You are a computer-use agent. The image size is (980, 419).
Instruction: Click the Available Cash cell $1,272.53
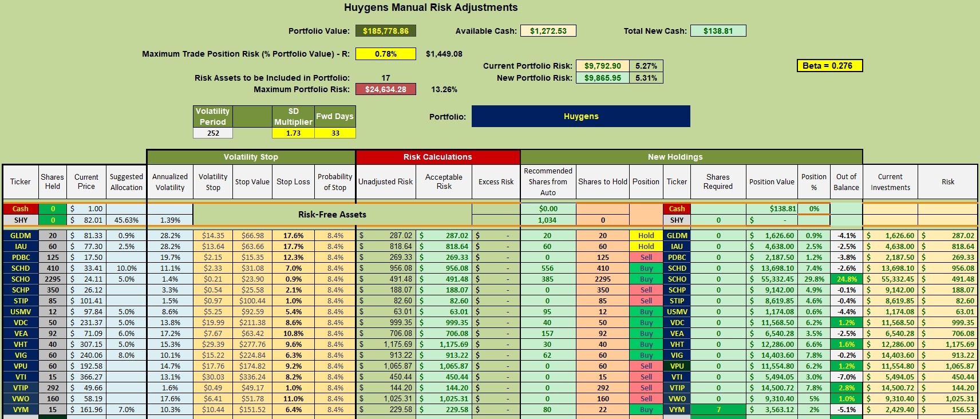548,31
